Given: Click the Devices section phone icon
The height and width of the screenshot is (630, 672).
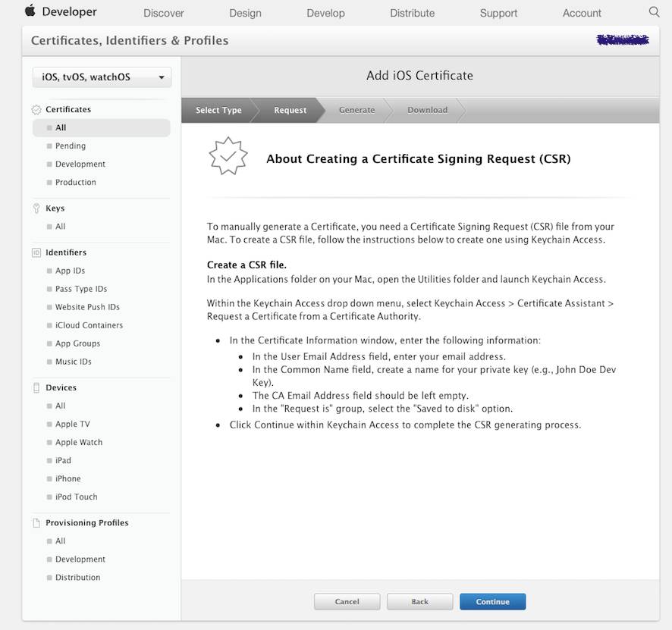Looking at the screenshot, I should coord(36,387).
